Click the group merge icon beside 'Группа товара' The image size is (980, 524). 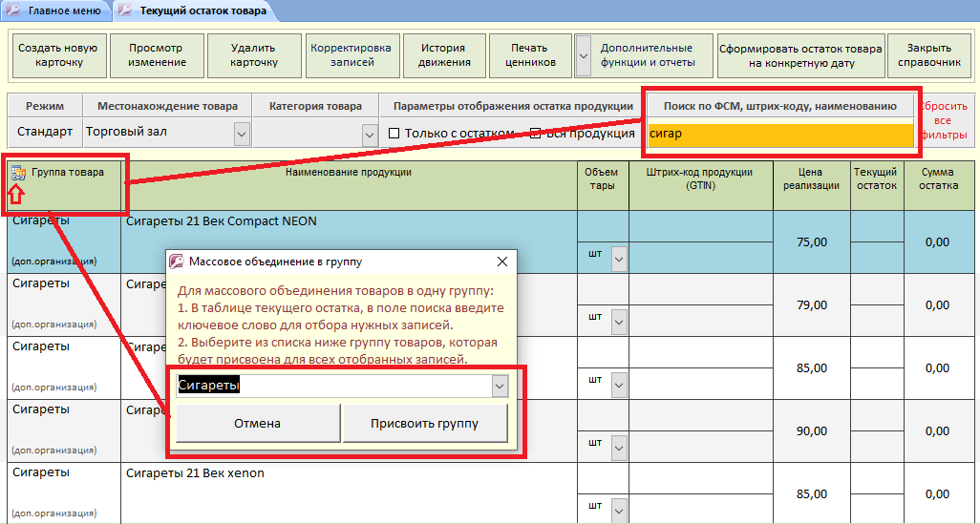tap(17, 173)
